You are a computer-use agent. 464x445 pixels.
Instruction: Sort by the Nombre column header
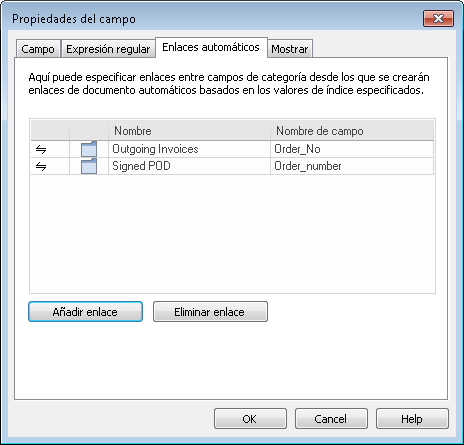pyautogui.click(x=189, y=130)
